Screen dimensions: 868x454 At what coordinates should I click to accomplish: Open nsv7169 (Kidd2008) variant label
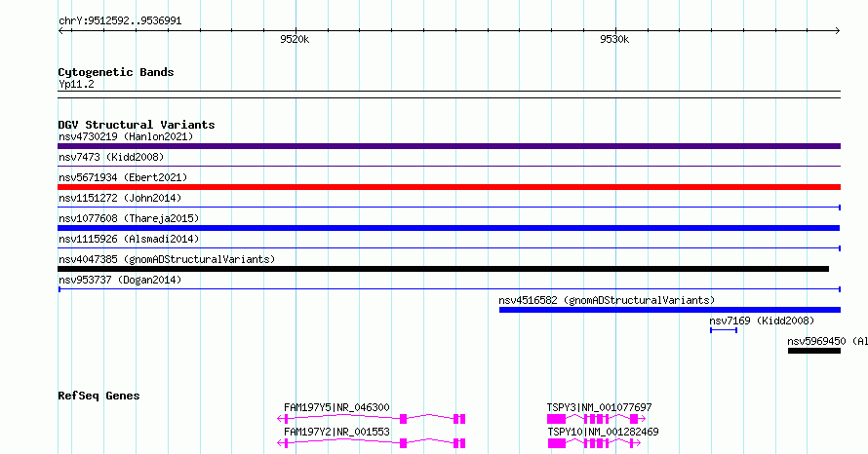762,321
